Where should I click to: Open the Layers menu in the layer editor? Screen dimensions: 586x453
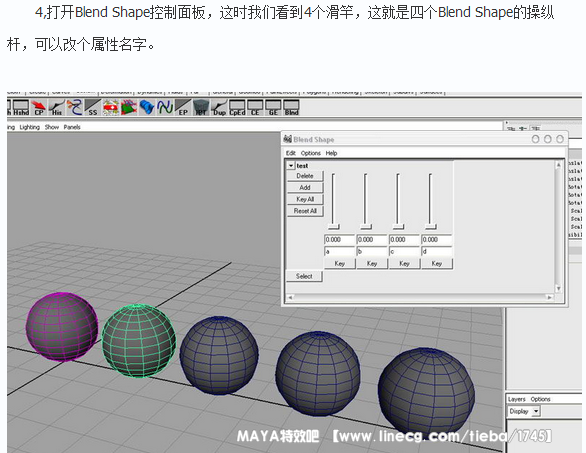point(517,399)
